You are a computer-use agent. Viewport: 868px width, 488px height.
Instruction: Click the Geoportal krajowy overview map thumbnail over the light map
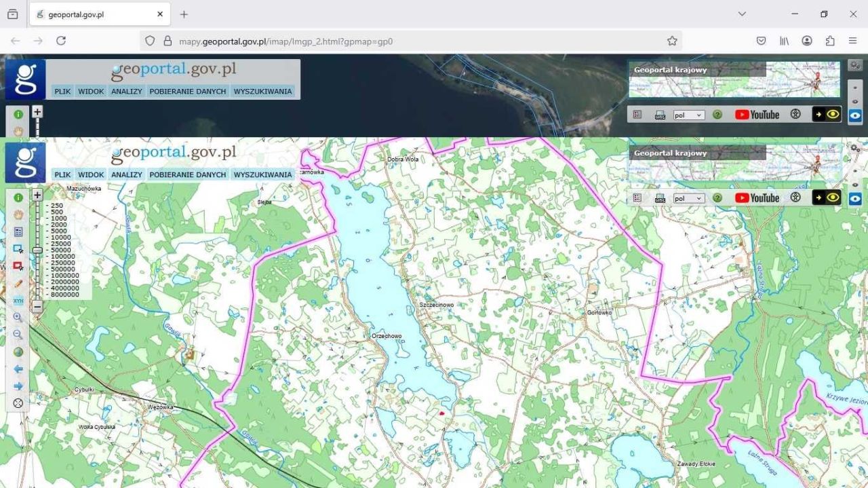pyautogui.click(x=734, y=162)
